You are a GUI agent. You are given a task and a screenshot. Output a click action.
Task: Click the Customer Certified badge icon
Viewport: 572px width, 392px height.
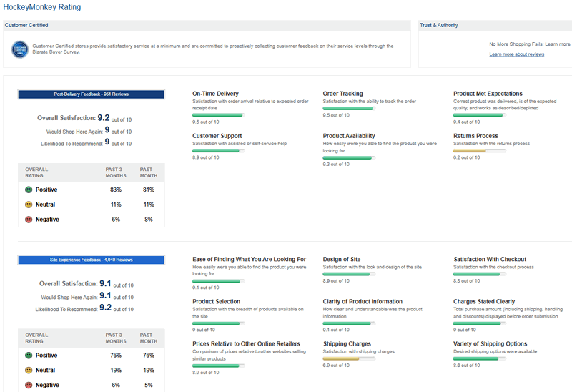pyautogui.click(x=19, y=49)
